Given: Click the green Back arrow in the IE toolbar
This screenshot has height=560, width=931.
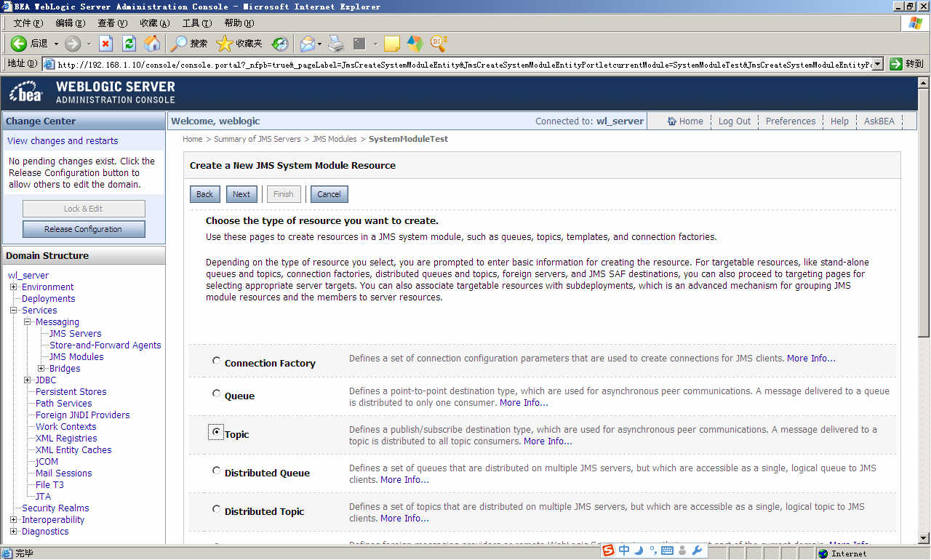Looking at the screenshot, I should (19, 44).
